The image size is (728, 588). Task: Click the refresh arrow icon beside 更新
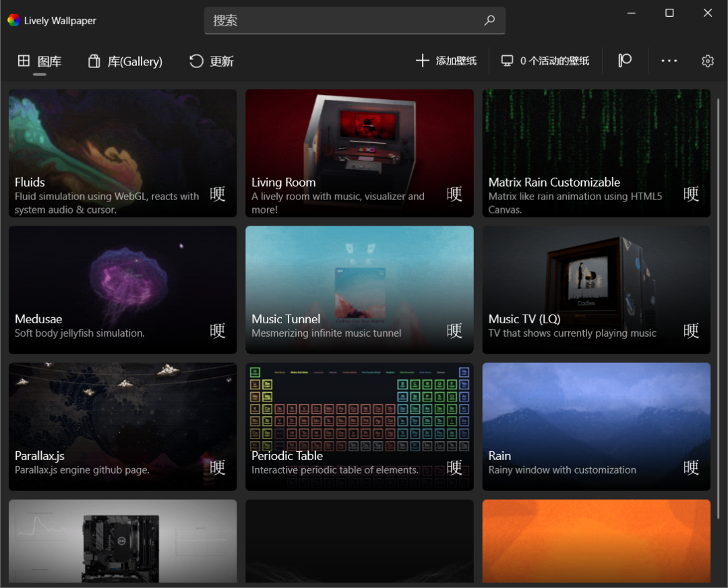[x=196, y=61]
